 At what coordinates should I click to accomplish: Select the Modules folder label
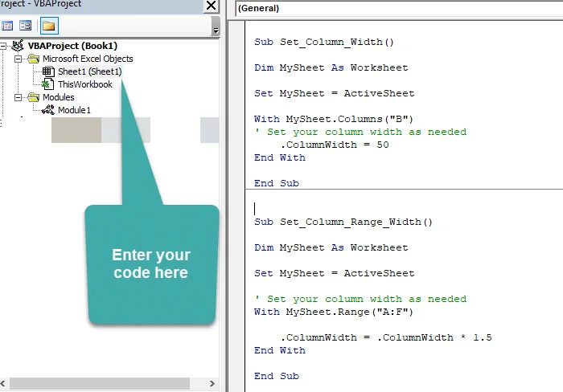coord(59,97)
